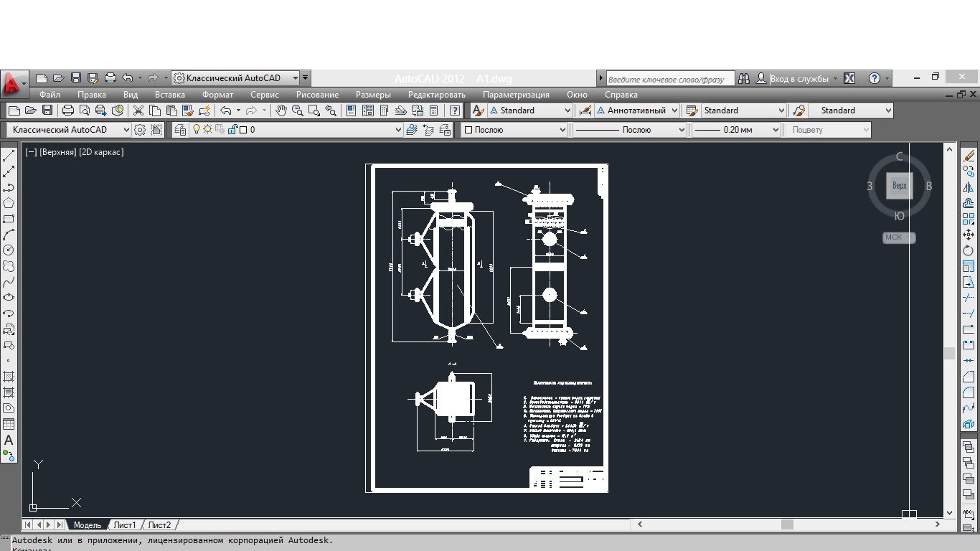This screenshot has height=551, width=980.
Task: Select the Revision Cloud tool
Action: pyautogui.click(x=9, y=266)
